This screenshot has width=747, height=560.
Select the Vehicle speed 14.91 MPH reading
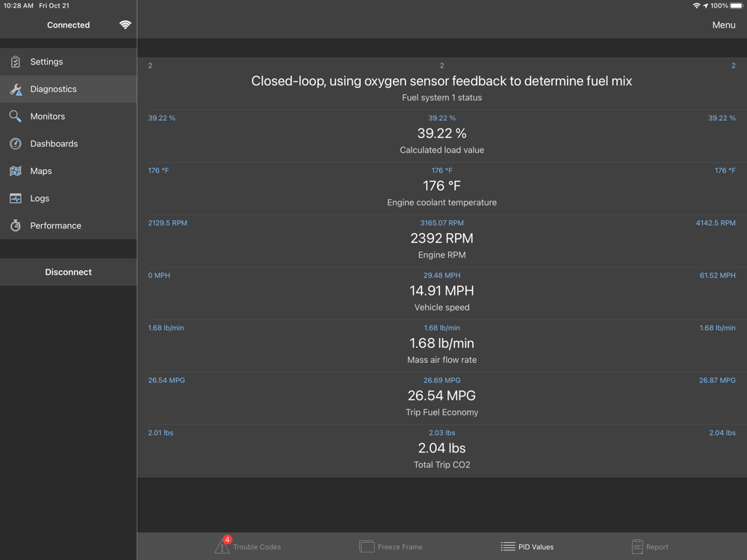442,290
